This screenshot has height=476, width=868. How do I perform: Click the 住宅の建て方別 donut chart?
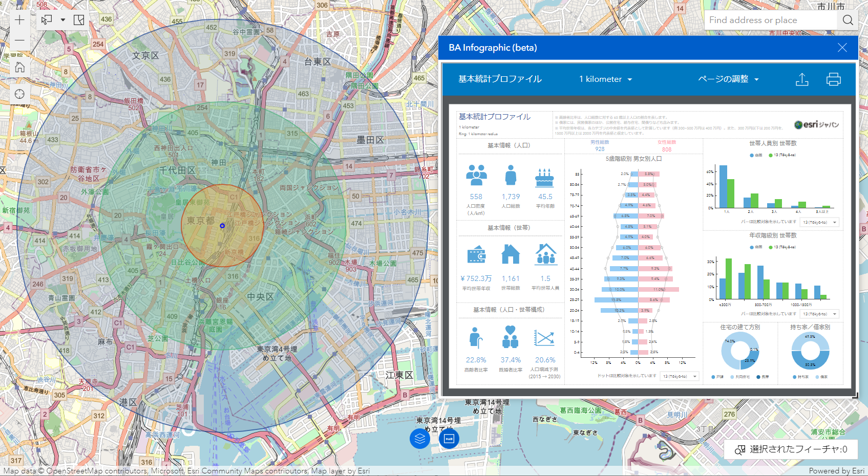coord(740,351)
